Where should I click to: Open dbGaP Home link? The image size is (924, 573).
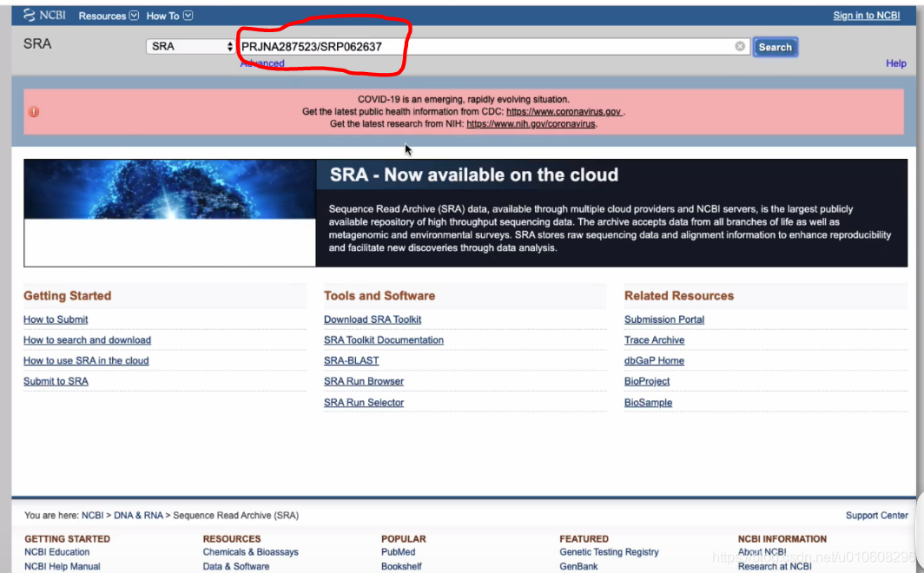pyautogui.click(x=654, y=360)
